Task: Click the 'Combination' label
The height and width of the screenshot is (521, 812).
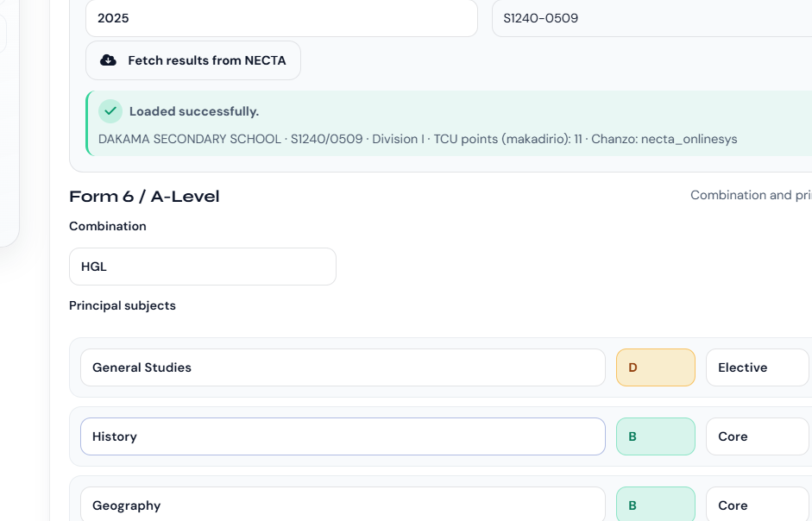Action: click(x=108, y=226)
